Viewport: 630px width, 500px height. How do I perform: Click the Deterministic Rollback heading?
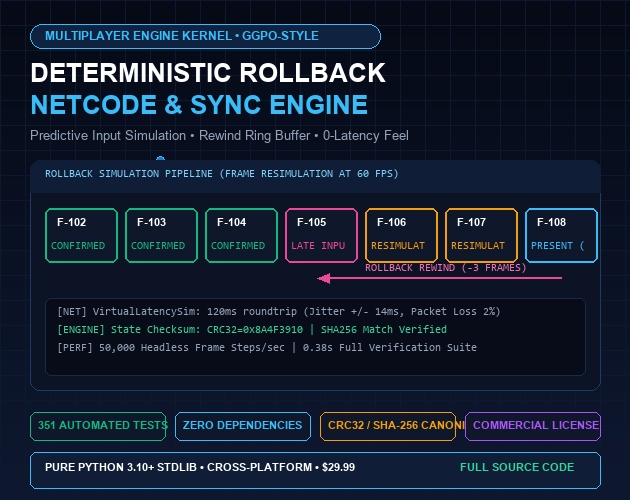[x=208, y=73]
